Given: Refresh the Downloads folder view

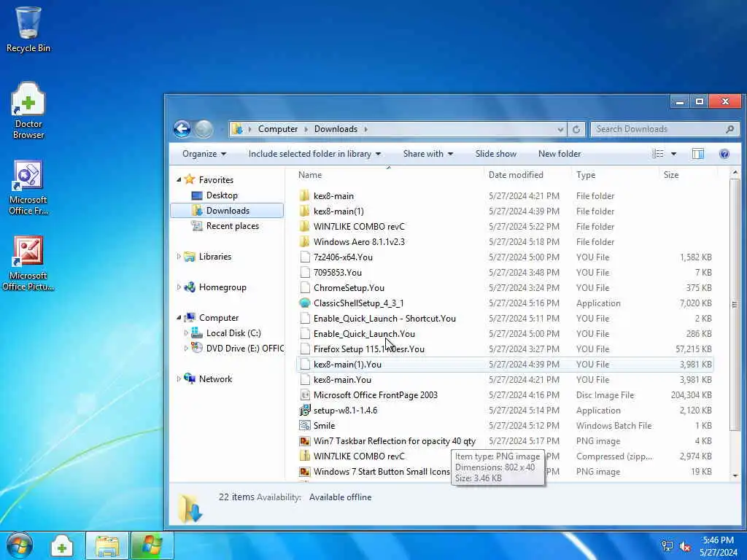Looking at the screenshot, I should [576, 129].
